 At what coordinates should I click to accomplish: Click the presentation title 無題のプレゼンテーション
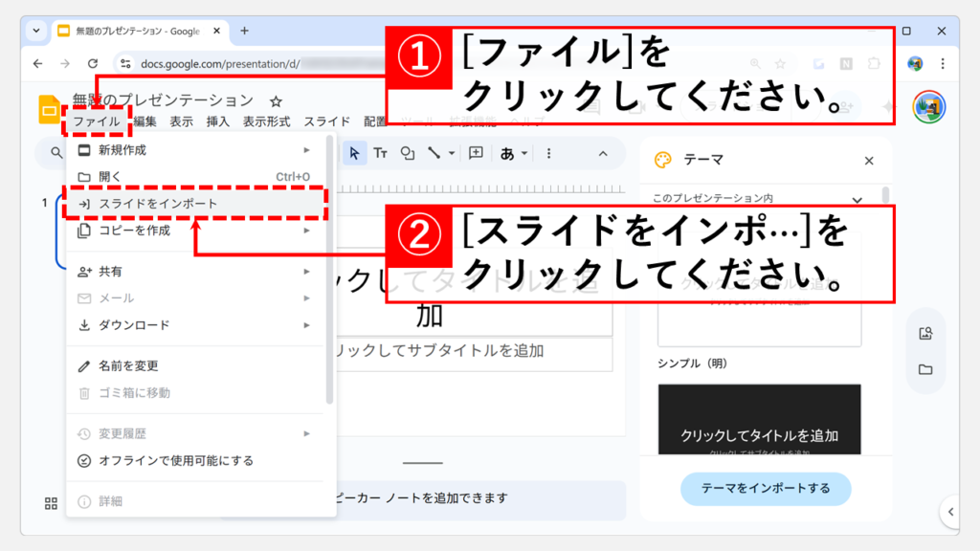coord(163,100)
